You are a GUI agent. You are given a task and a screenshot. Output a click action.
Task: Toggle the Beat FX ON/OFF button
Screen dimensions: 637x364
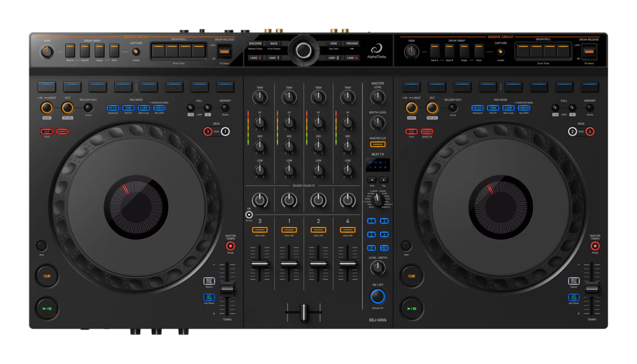[377, 297]
